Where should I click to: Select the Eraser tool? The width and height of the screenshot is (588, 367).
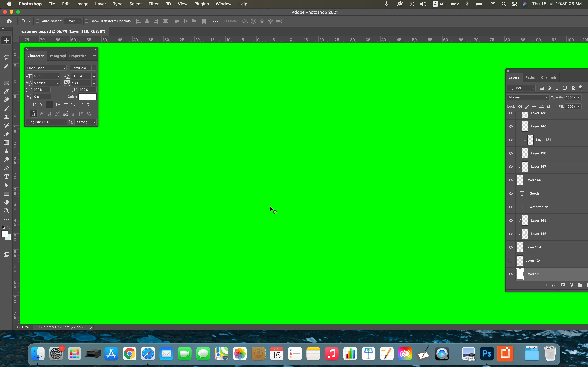tap(7, 134)
